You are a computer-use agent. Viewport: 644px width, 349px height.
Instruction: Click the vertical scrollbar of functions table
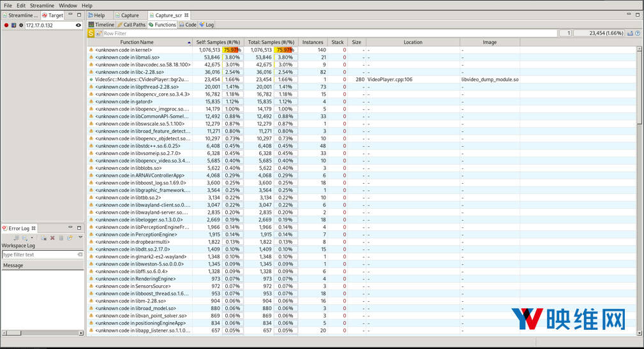[640, 191]
